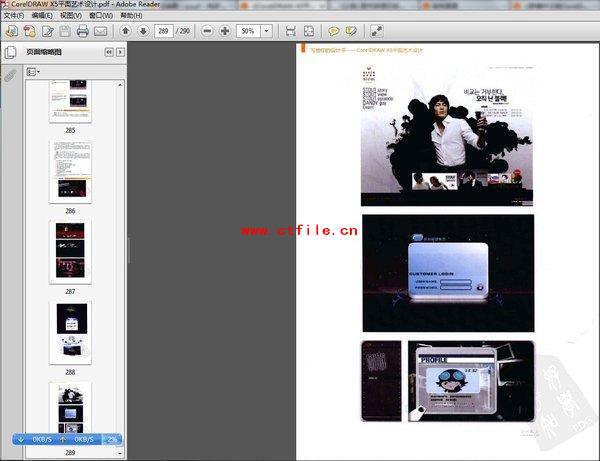The width and height of the screenshot is (600, 461).
Task: Go to previous page with up arrow
Action: click(126, 31)
